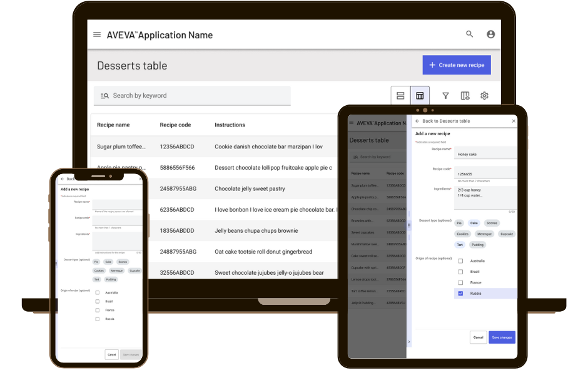Click Back to Desserts table link

pos(446,121)
